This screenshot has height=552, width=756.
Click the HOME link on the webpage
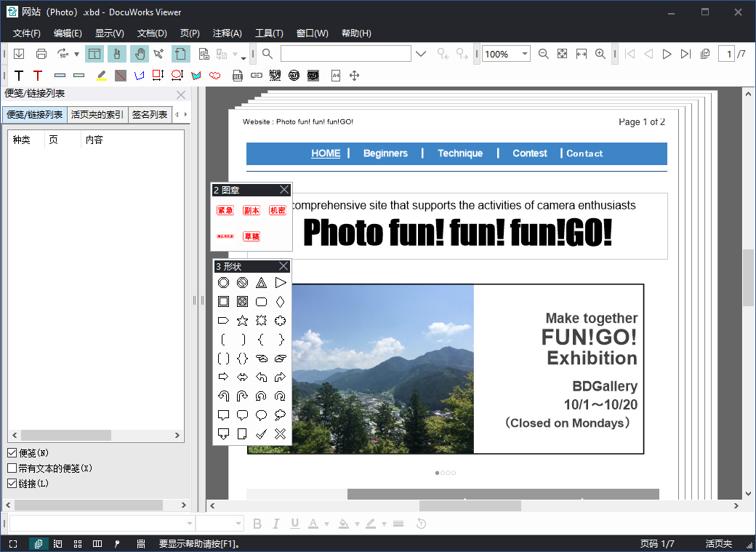pos(325,153)
